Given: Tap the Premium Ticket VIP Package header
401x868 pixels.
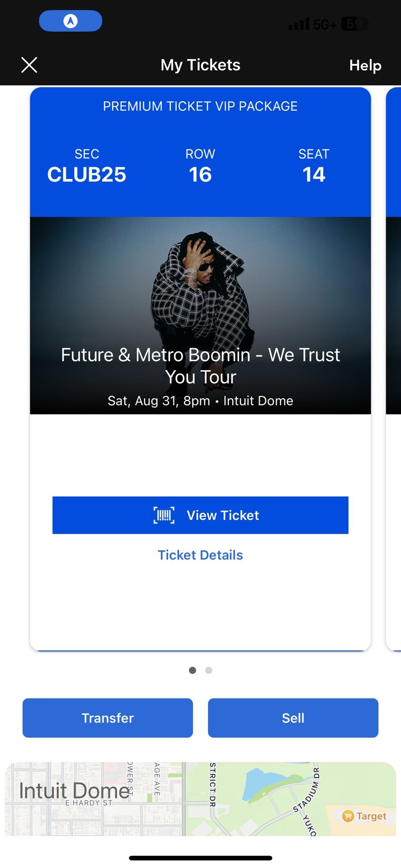Looking at the screenshot, I should pyautogui.click(x=200, y=106).
